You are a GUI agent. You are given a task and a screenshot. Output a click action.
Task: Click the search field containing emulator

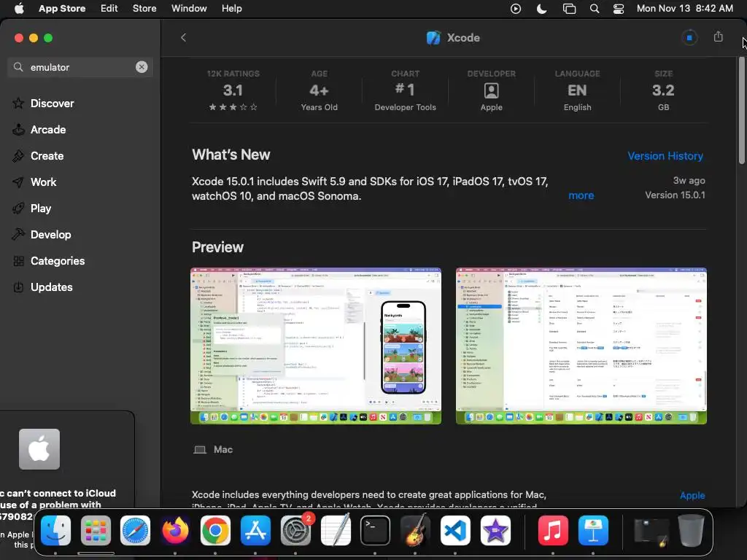coord(80,67)
